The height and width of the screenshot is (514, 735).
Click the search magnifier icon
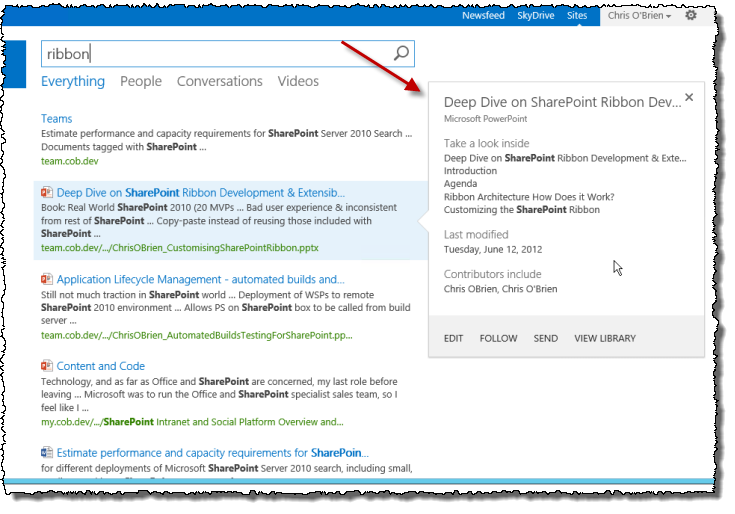pos(401,53)
